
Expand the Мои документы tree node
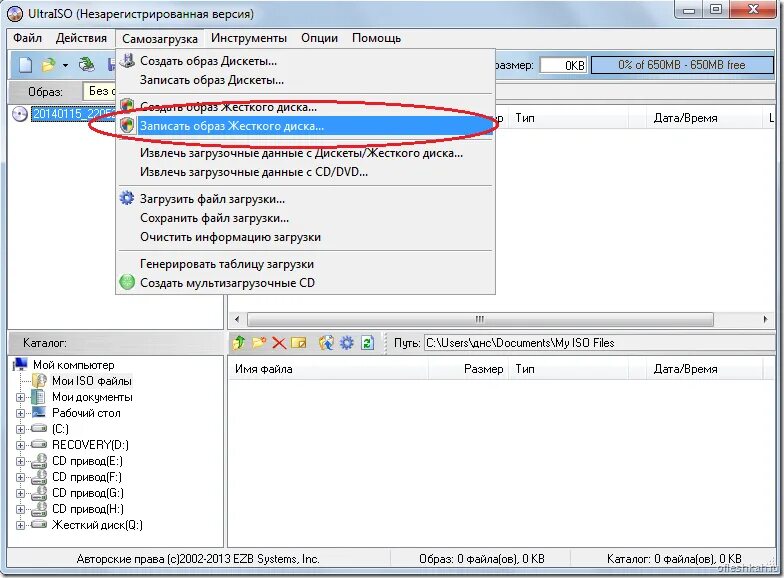click(20, 398)
